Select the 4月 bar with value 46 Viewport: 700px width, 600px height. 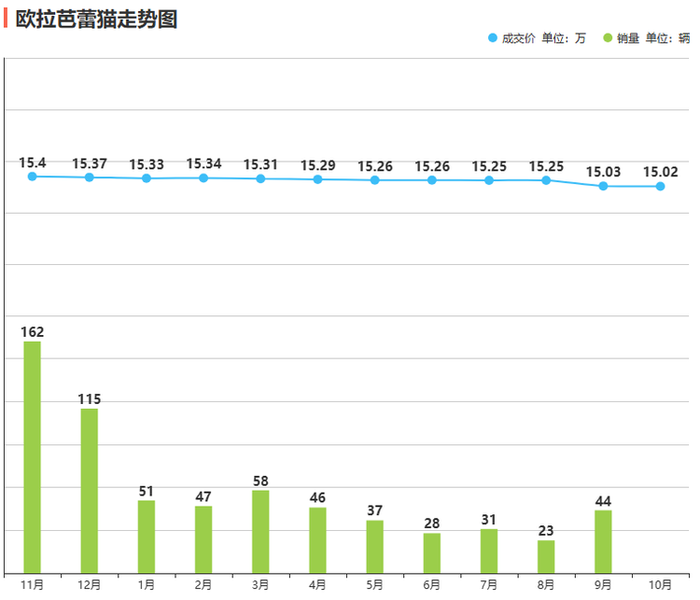point(317,539)
